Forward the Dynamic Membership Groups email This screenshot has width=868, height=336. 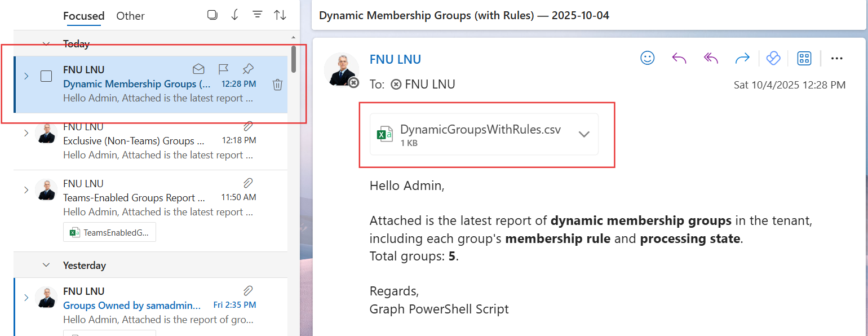(x=742, y=58)
